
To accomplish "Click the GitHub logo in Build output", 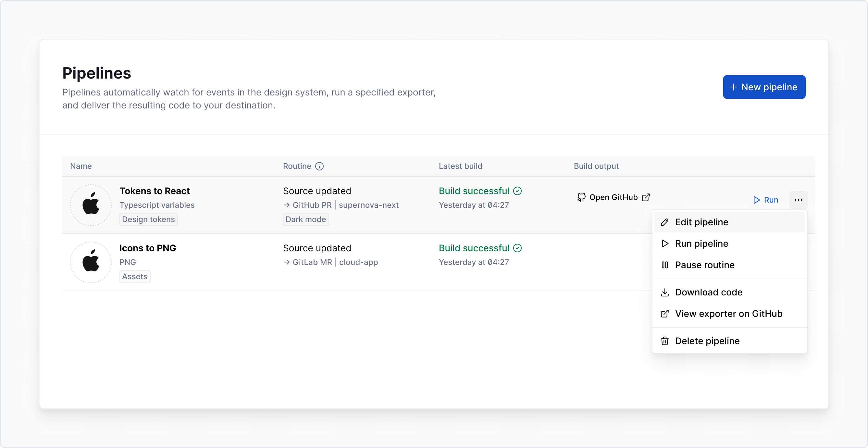I will [582, 197].
